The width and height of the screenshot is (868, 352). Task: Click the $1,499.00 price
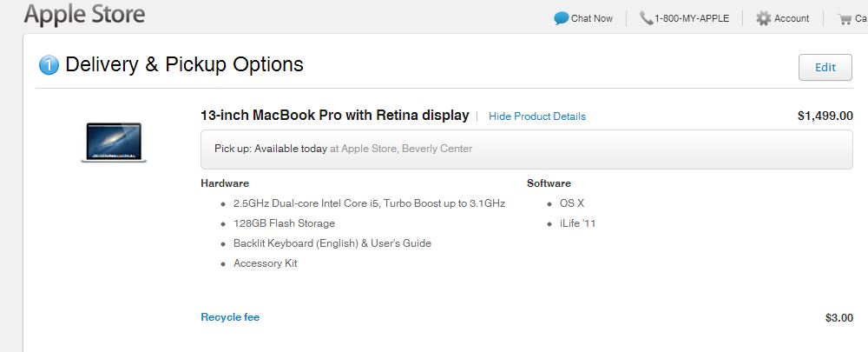coord(825,116)
